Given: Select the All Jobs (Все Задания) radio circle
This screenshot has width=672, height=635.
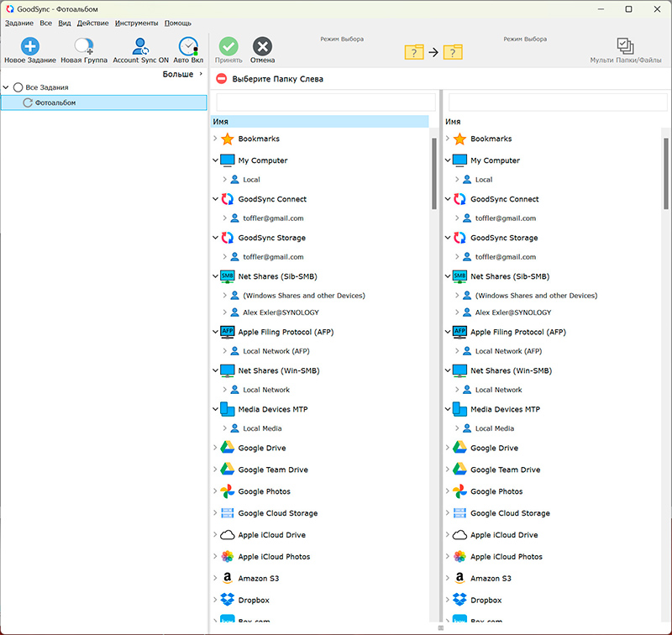Looking at the screenshot, I should pos(18,87).
